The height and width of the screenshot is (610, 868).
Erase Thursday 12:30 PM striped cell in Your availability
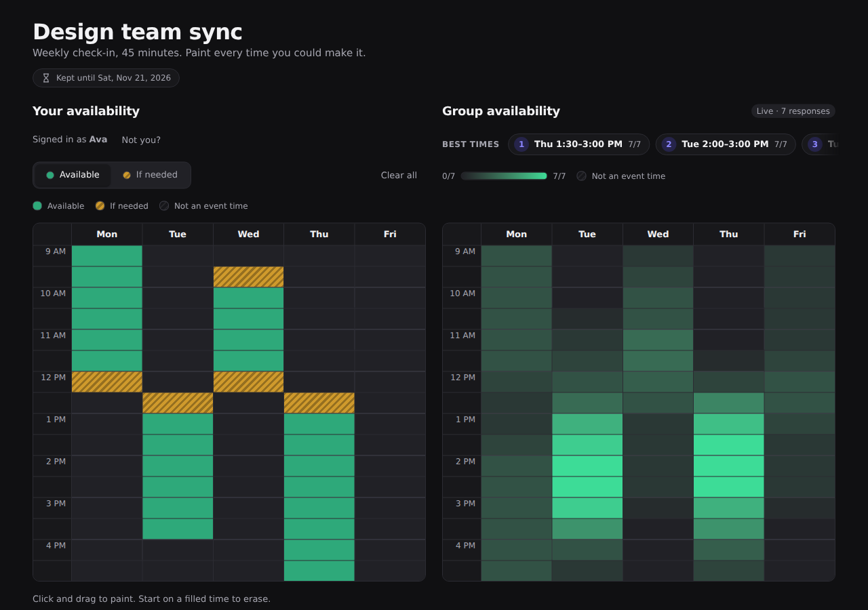(x=319, y=403)
